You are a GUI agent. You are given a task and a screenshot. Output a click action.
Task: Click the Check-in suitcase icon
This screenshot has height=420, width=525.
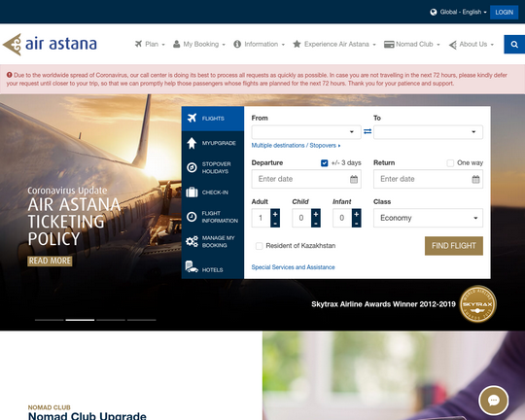pyautogui.click(x=192, y=192)
